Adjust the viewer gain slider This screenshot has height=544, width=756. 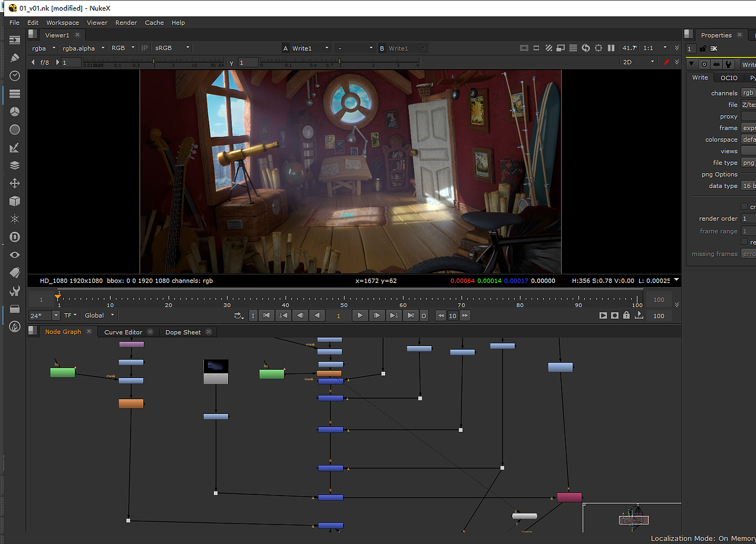(x=155, y=62)
